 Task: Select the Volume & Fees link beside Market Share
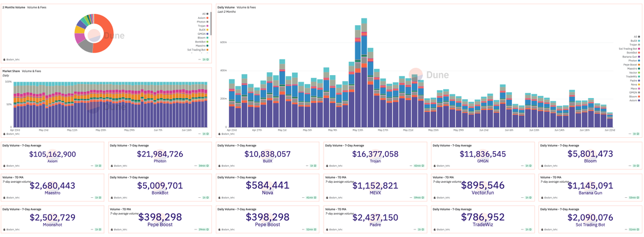pos(32,71)
